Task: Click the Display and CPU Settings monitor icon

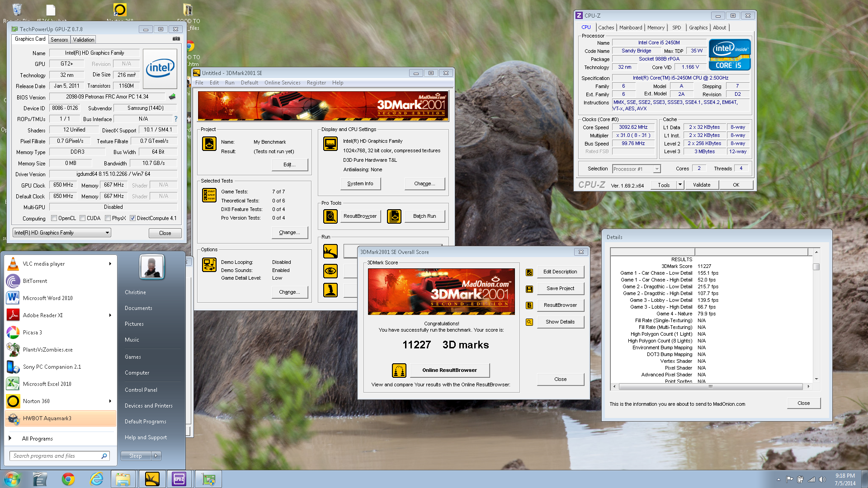Action: 330,144
